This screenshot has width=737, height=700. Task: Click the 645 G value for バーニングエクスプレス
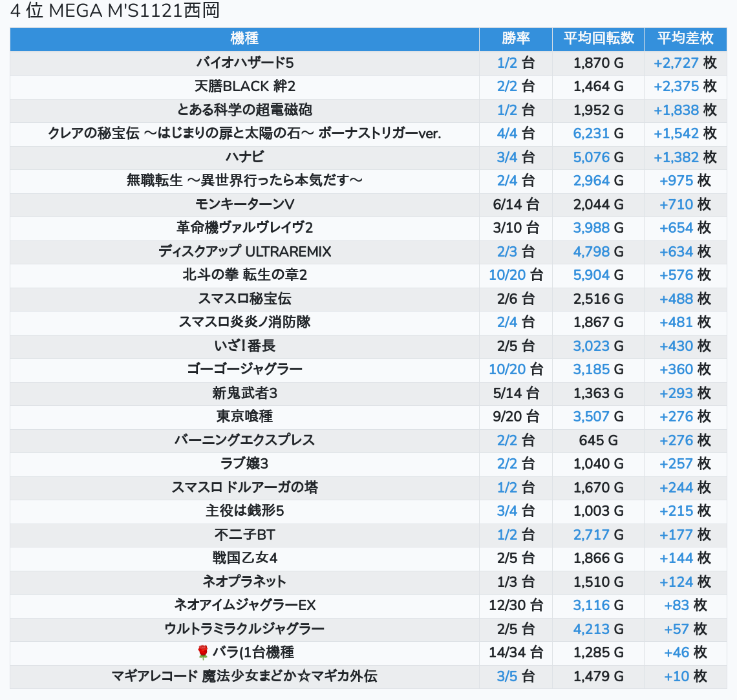pyautogui.click(x=598, y=440)
